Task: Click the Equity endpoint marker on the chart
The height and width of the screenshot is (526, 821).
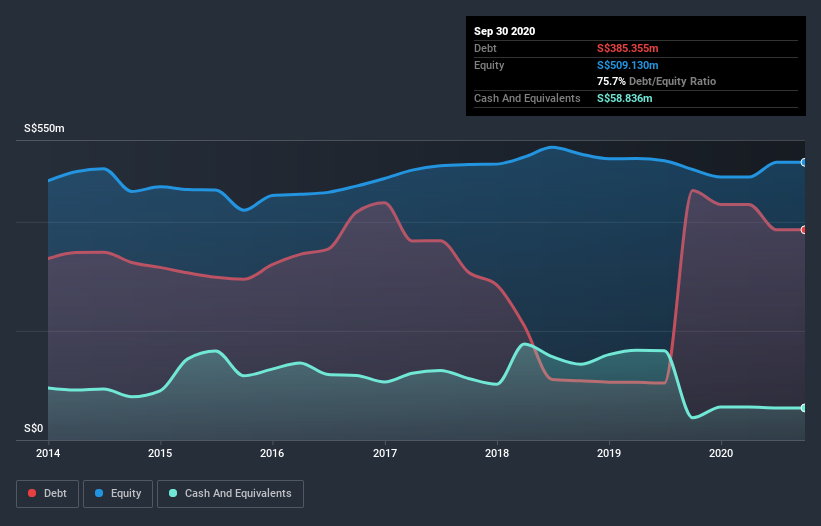Action: pyautogui.click(x=804, y=163)
